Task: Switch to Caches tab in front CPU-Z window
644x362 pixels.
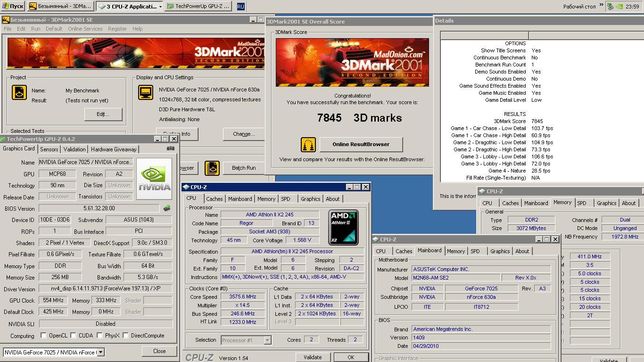Action: 215,199
